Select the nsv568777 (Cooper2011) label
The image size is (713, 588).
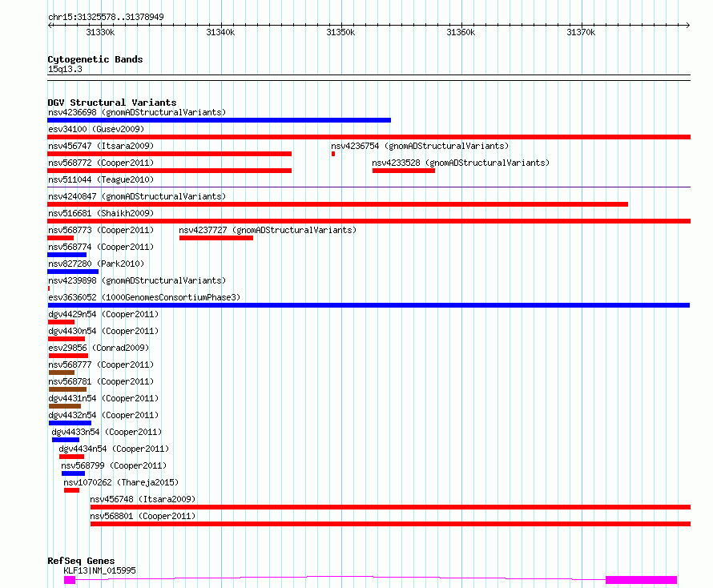coord(101,364)
